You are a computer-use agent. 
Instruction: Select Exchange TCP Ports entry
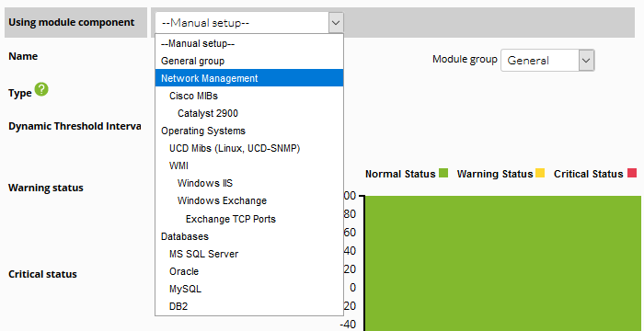click(249, 219)
